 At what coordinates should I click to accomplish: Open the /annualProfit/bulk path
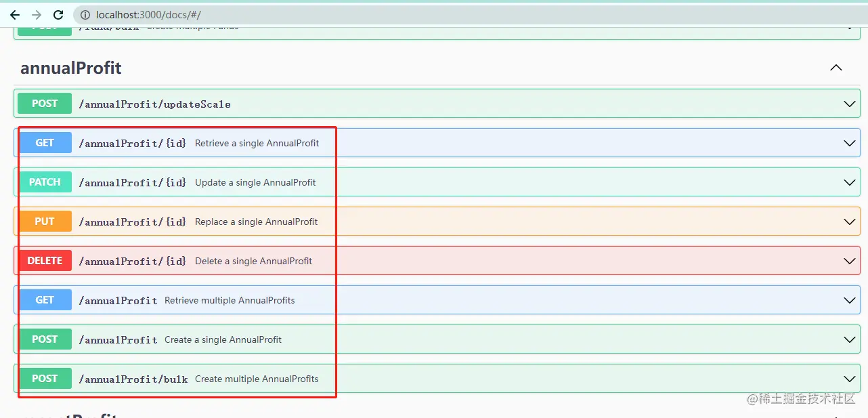tap(133, 379)
